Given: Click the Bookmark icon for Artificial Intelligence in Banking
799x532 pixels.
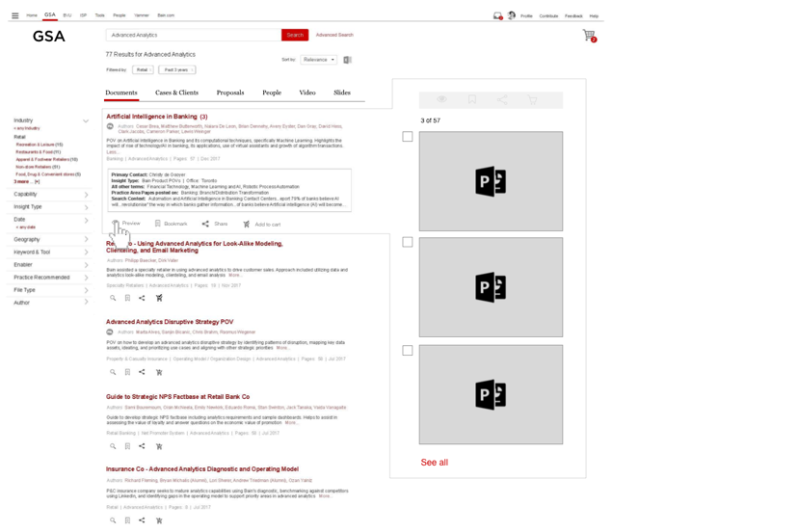Looking at the screenshot, I should pyautogui.click(x=158, y=224).
